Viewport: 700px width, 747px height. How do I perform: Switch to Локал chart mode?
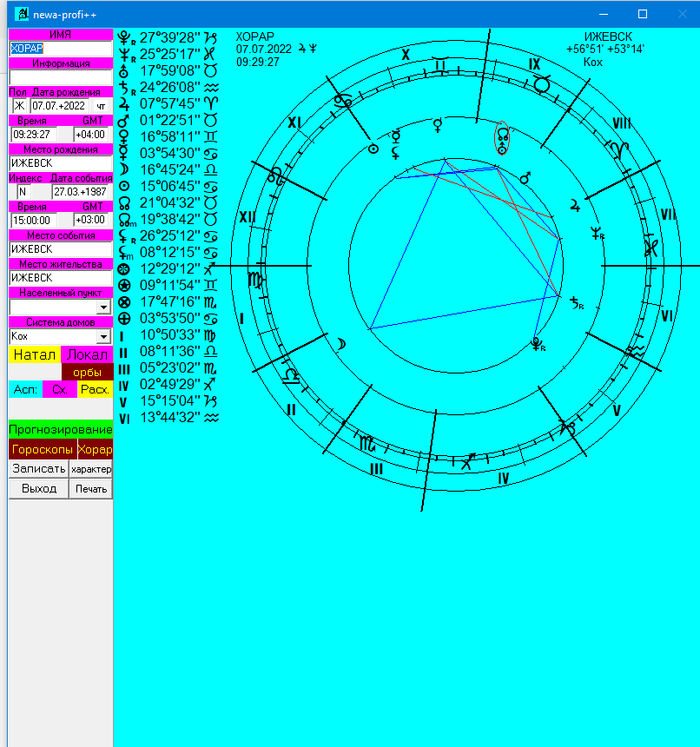[x=87, y=355]
